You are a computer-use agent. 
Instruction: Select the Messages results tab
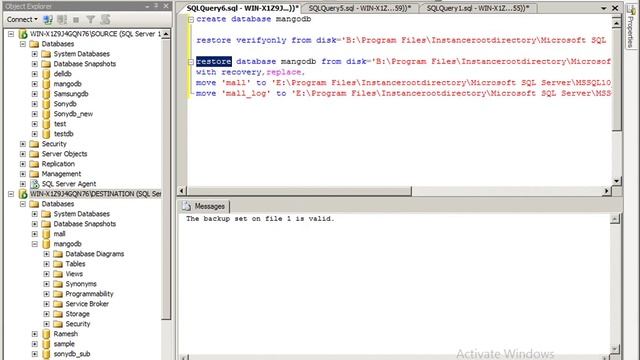(x=204, y=206)
